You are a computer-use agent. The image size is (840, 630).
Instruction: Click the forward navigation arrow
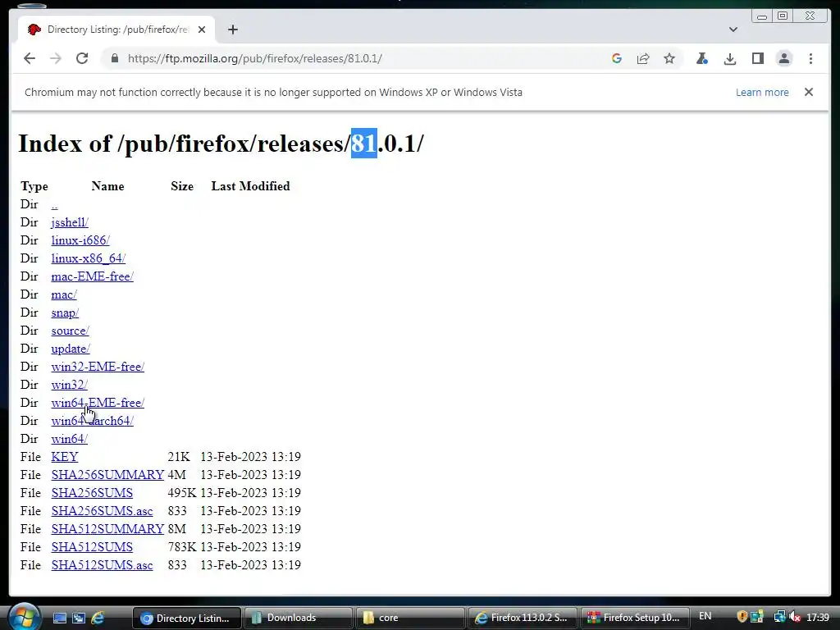coord(56,58)
